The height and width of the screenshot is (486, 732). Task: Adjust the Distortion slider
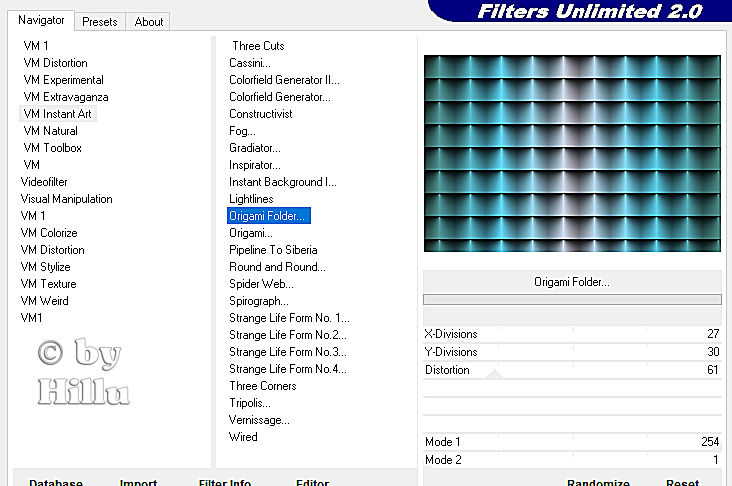[572, 370]
